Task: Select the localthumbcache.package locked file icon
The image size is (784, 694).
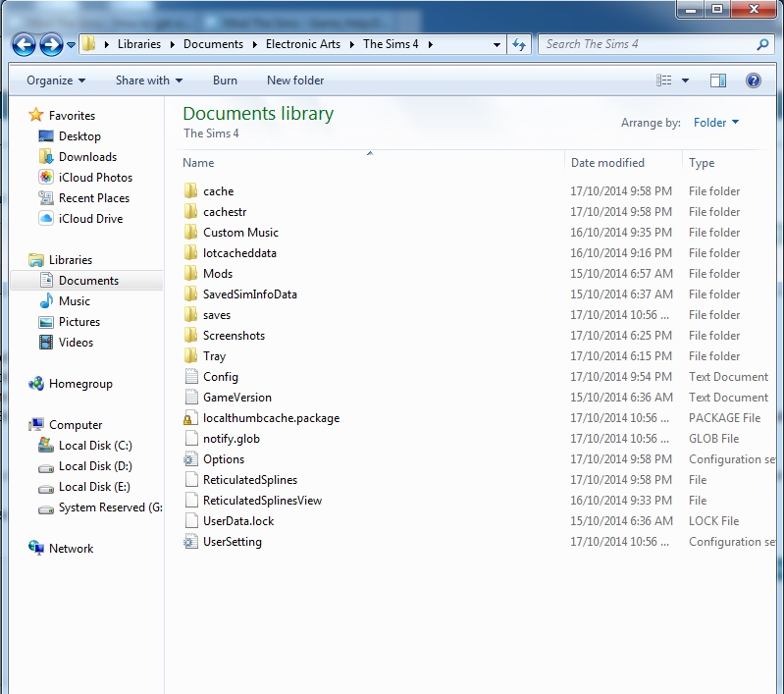Action: coord(188,418)
